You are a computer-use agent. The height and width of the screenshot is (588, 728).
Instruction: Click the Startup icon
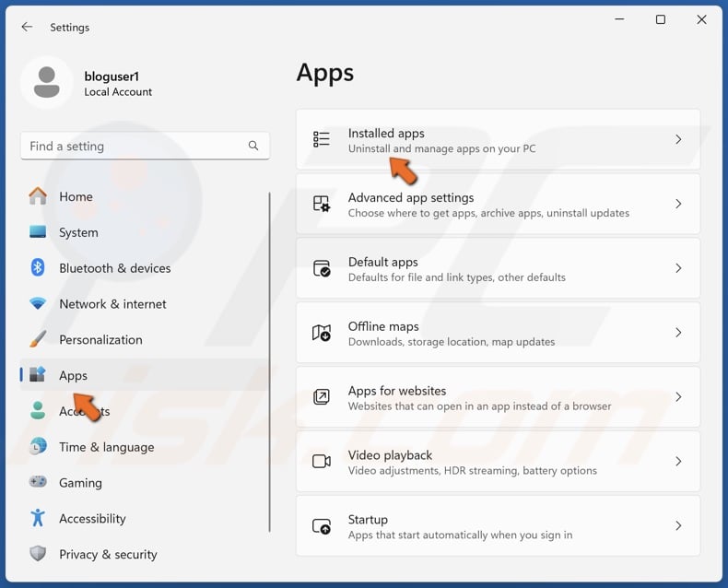[322, 525]
